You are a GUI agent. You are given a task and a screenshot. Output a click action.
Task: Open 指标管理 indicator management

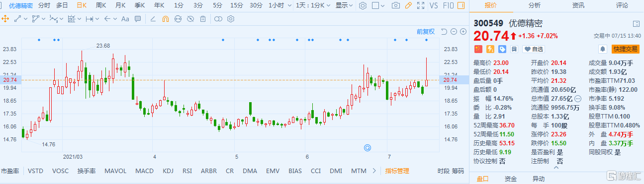tap(397, 171)
